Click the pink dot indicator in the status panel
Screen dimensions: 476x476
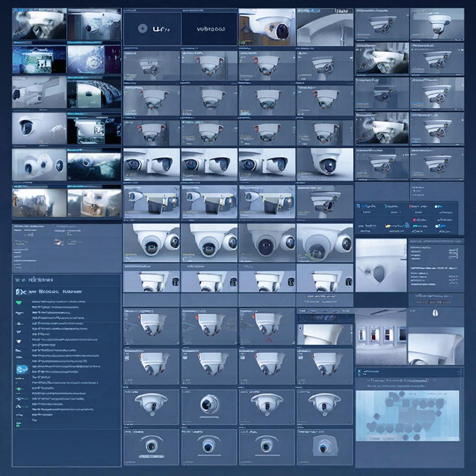414,220
